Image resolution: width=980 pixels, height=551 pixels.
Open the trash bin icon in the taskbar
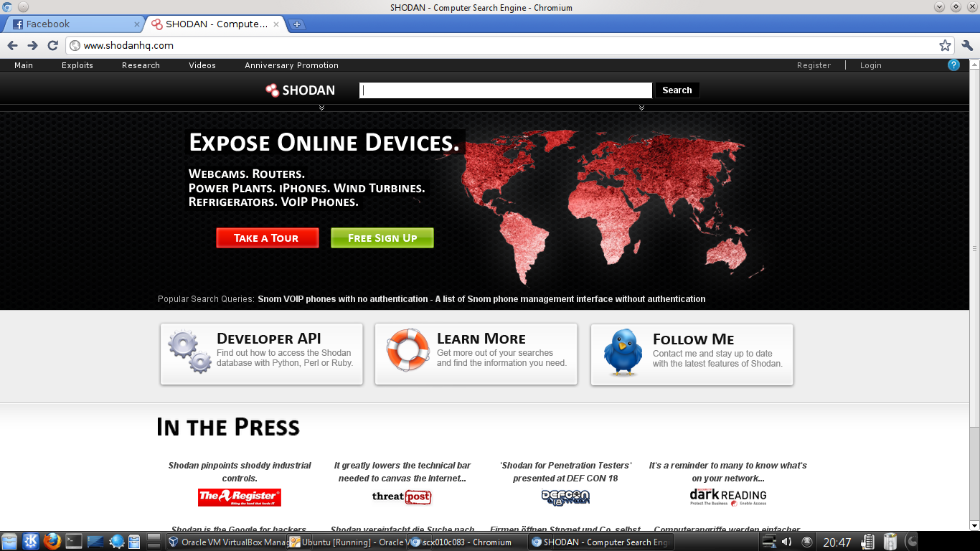coord(890,542)
